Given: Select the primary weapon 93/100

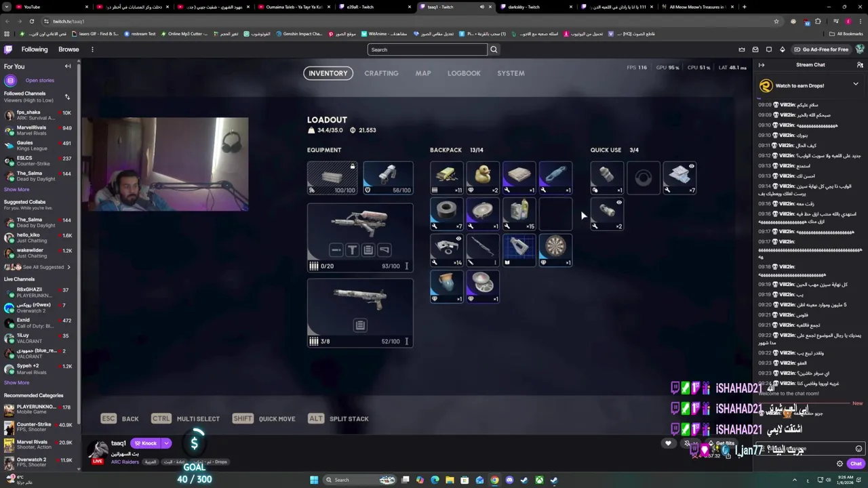Looking at the screenshot, I should click(360, 237).
